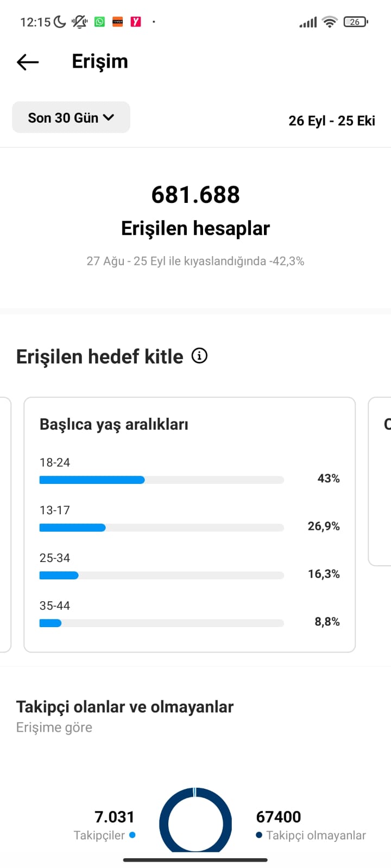Tap the 13-17 age range bar
The width and height of the screenshot is (391, 868).
162,527
